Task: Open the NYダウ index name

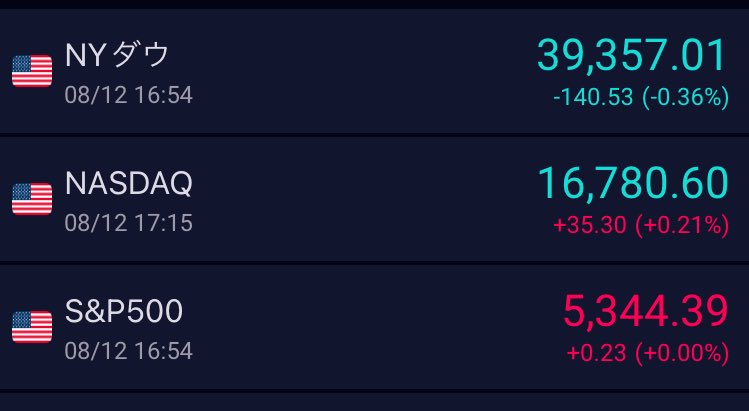Action: point(117,55)
